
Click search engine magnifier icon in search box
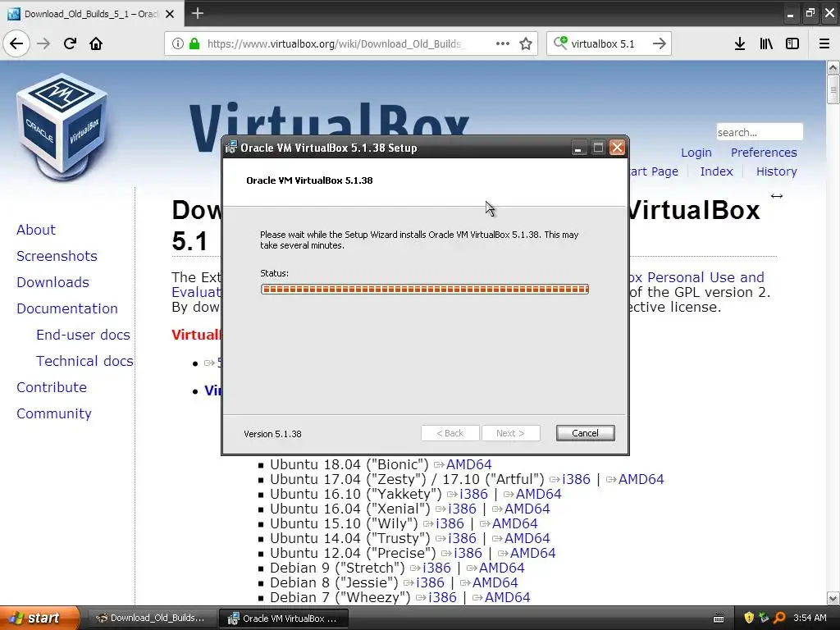click(x=560, y=43)
